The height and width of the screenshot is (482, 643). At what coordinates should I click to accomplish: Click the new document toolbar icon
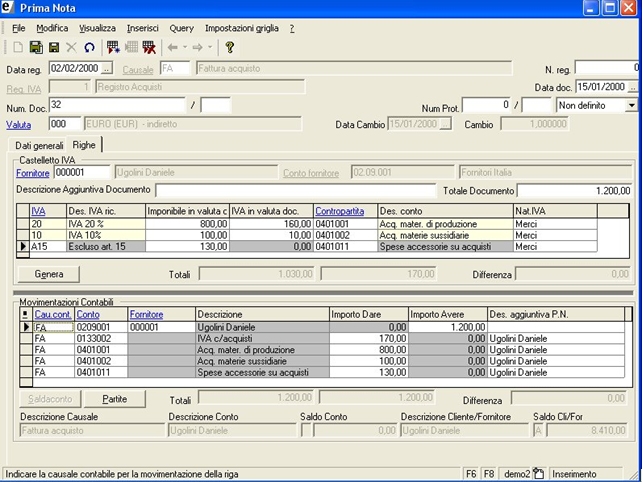[18, 47]
